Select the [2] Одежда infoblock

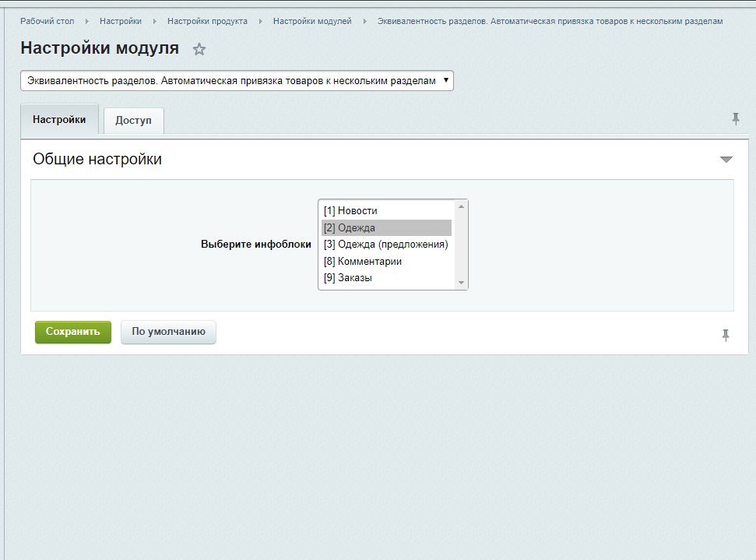pyautogui.click(x=349, y=228)
